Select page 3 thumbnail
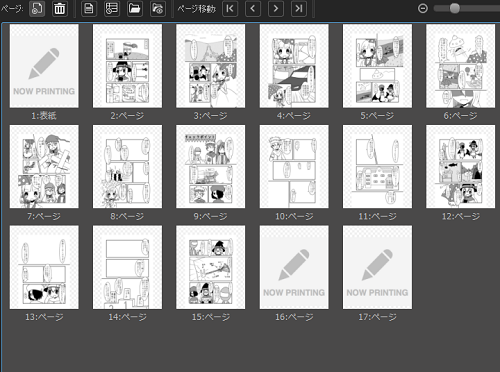The height and width of the screenshot is (372, 500). tap(211, 66)
